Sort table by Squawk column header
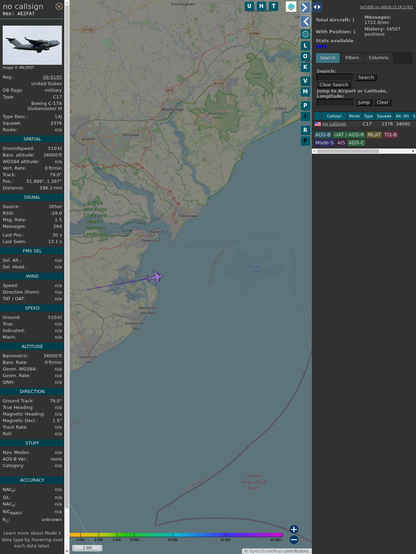 (x=384, y=116)
